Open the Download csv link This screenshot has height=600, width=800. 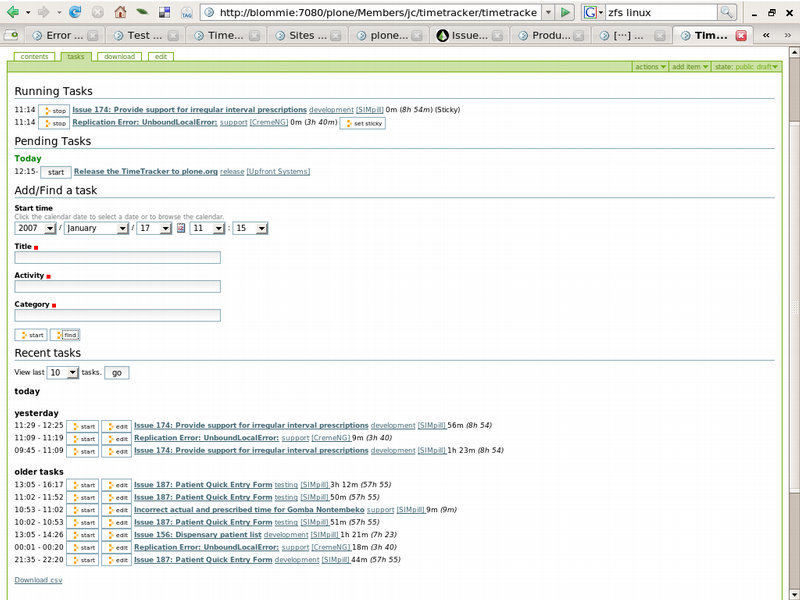[38, 580]
